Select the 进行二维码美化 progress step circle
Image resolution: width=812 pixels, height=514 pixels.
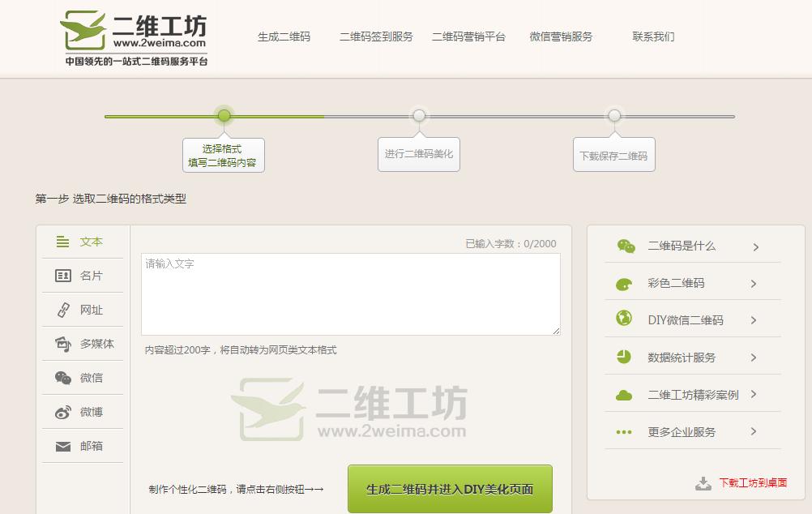[419, 116]
